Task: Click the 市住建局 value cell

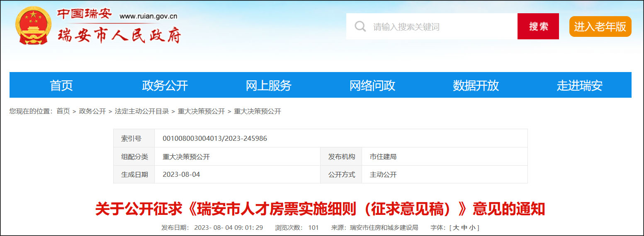Action: coord(445,157)
